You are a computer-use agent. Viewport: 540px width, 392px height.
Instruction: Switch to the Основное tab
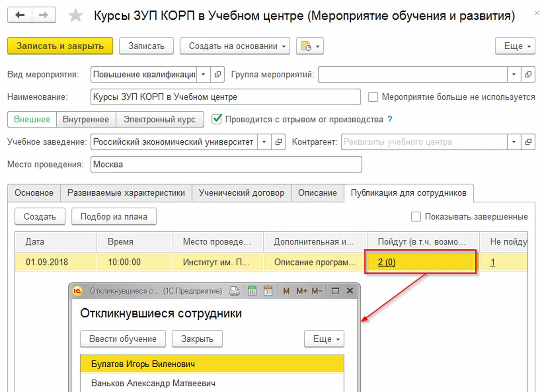pyautogui.click(x=34, y=193)
